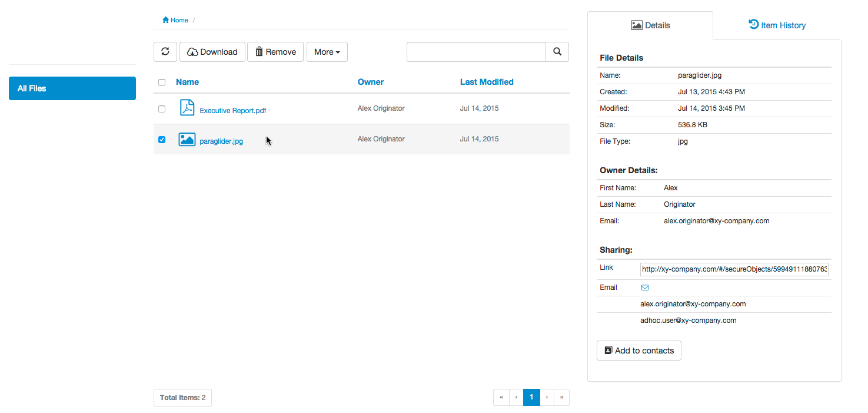Screen dimensions: 868x413
Task: Uncheck the paraglider.jpg checkbox
Action: point(162,140)
